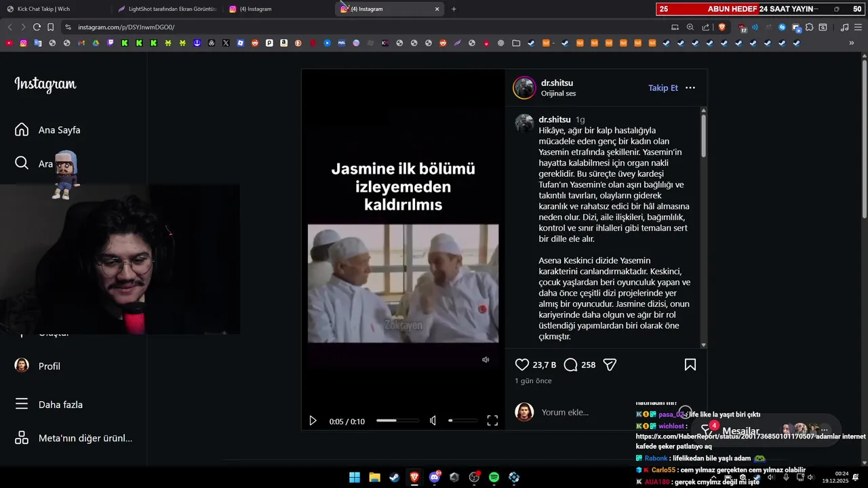Viewport: 868px width, 488px height.
Task: Open the Google Drive bookmark icon
Action: click(x=96, y=43)
